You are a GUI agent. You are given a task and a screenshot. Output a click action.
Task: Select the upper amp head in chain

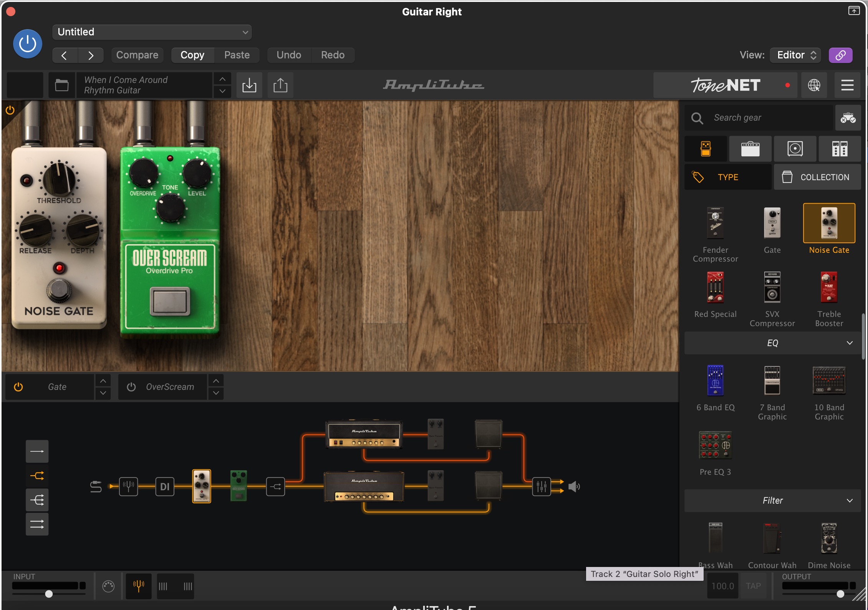[x=364, y=434]
